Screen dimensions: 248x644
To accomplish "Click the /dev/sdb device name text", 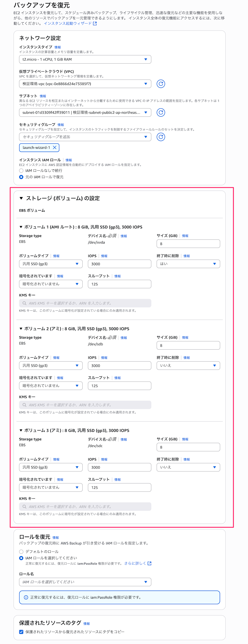I will tap(96, 344).
